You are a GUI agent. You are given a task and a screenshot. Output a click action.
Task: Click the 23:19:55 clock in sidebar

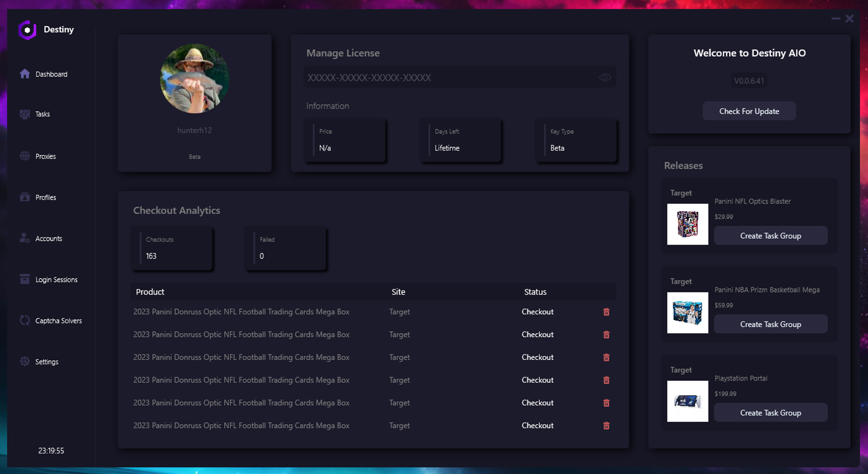[x=51, y=451]
